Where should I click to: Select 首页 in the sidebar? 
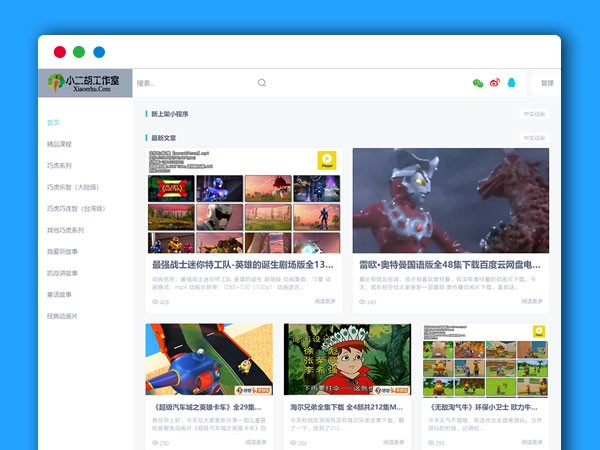tap(53, 123)
